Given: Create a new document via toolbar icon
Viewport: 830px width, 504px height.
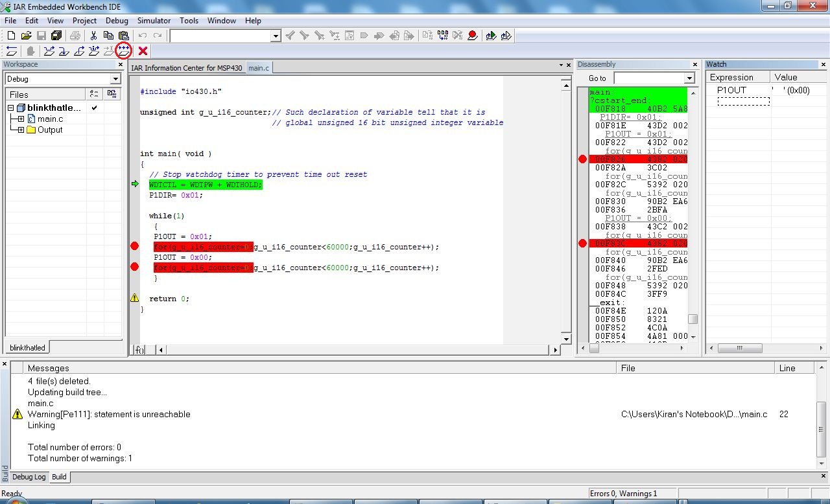Looking at the screenshot, I should point(11,36).
